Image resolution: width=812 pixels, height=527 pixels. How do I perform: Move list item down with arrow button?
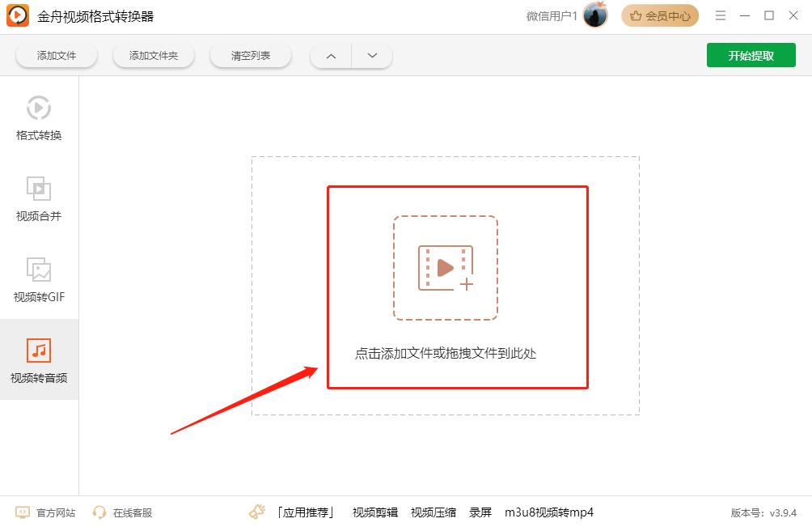pyautogui.click(x=372, y=55)
